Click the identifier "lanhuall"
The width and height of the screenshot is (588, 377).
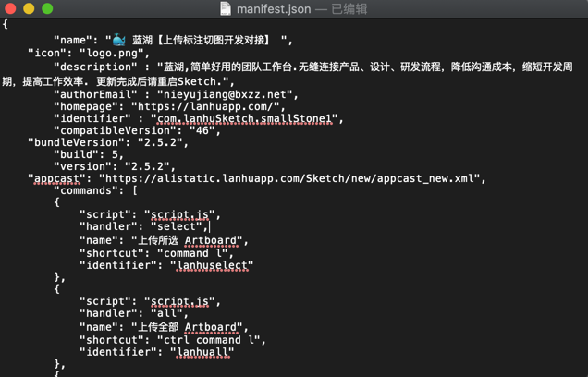tap(202, 352)
